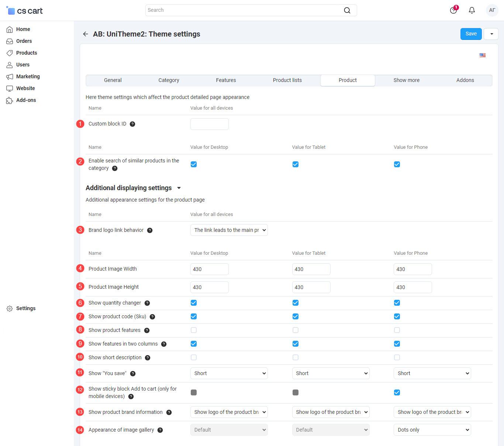Show help tooltip for Custom block ID
The image size is (504, 446).
(x=132, y=124)
